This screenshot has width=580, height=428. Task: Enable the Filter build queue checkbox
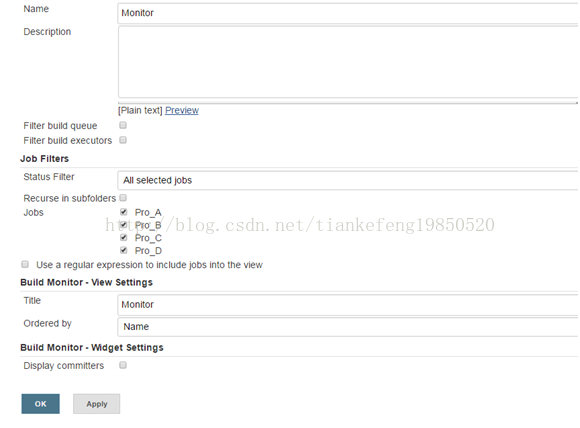pos(123,125)
